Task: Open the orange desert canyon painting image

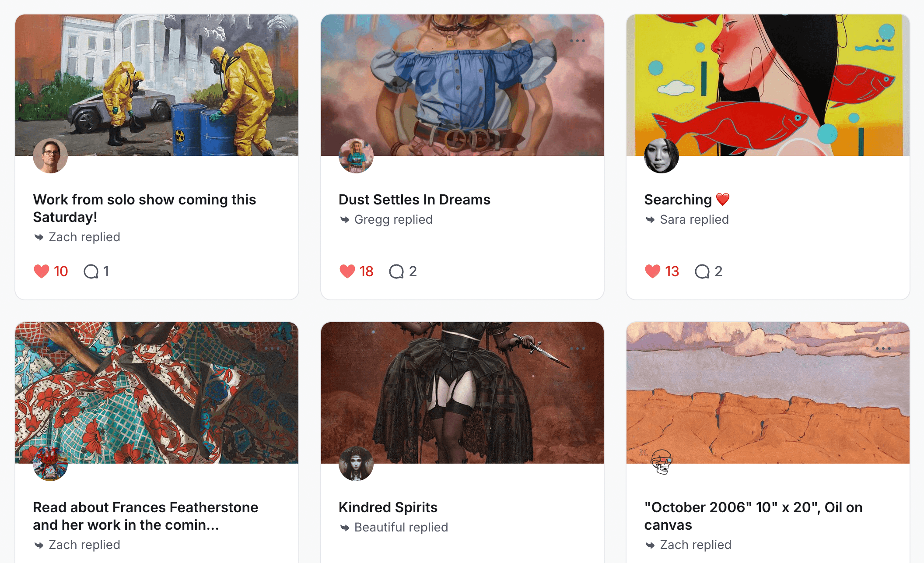Action: coord(768,393)
